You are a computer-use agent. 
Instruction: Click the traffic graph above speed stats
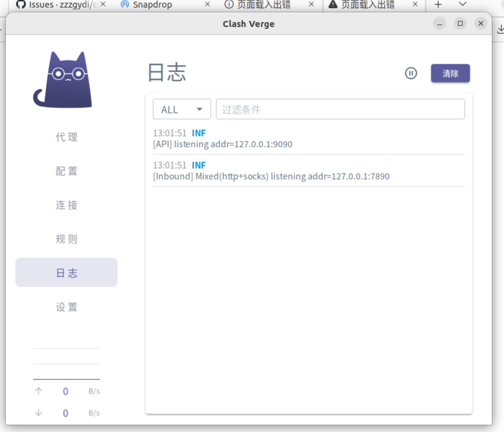(x=67, y=364)
